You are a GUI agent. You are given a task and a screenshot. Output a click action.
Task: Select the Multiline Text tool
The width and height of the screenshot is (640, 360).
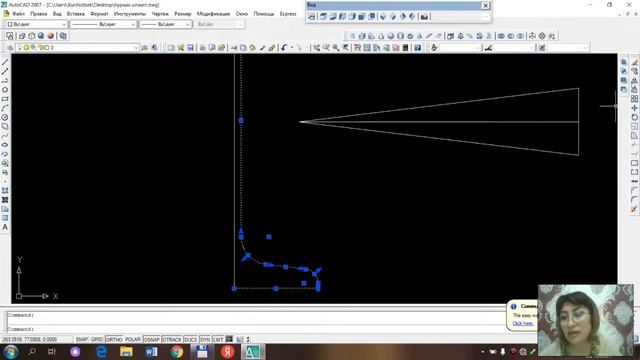point(5,227)
